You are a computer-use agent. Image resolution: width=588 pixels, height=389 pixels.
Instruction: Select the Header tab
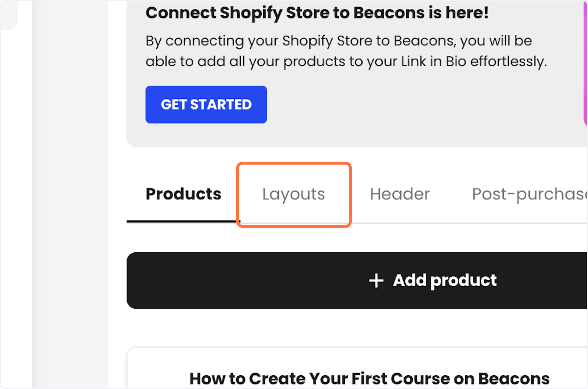(x=399, y=194)
